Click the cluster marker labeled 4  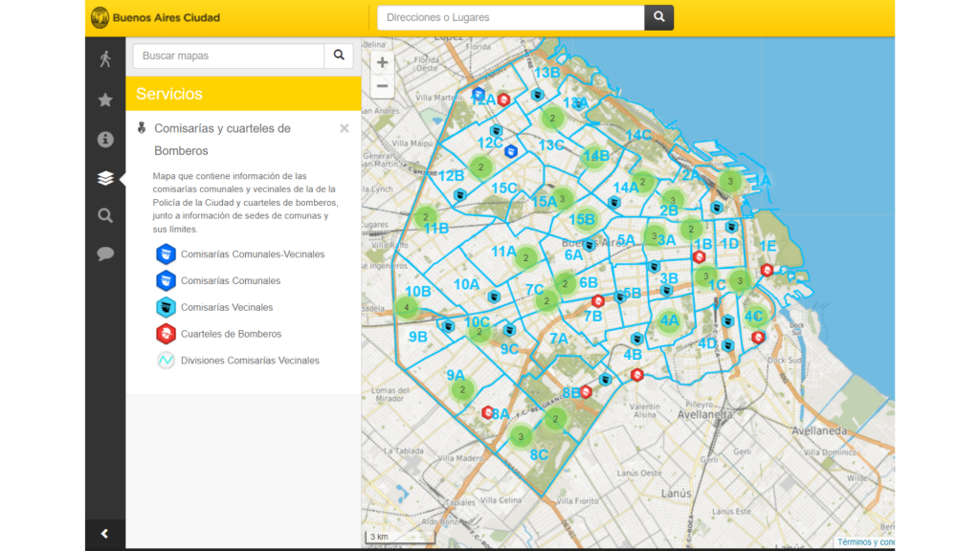tap(407, 307)
